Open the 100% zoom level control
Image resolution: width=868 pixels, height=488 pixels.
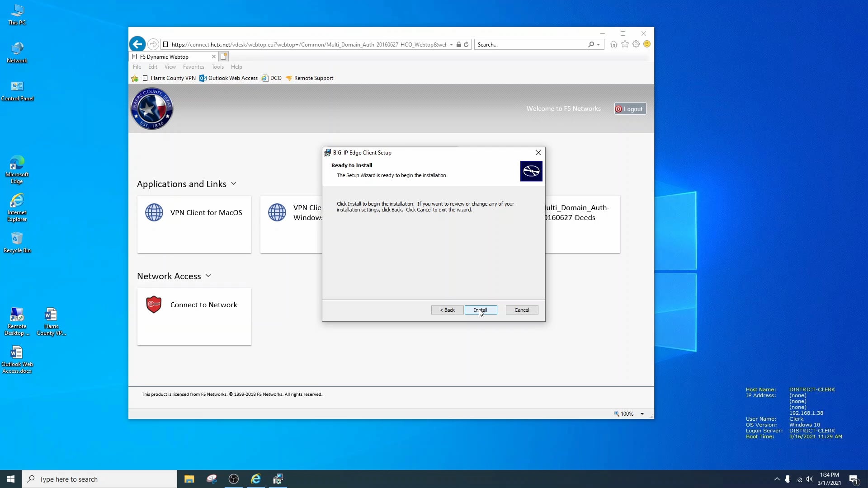627,413
